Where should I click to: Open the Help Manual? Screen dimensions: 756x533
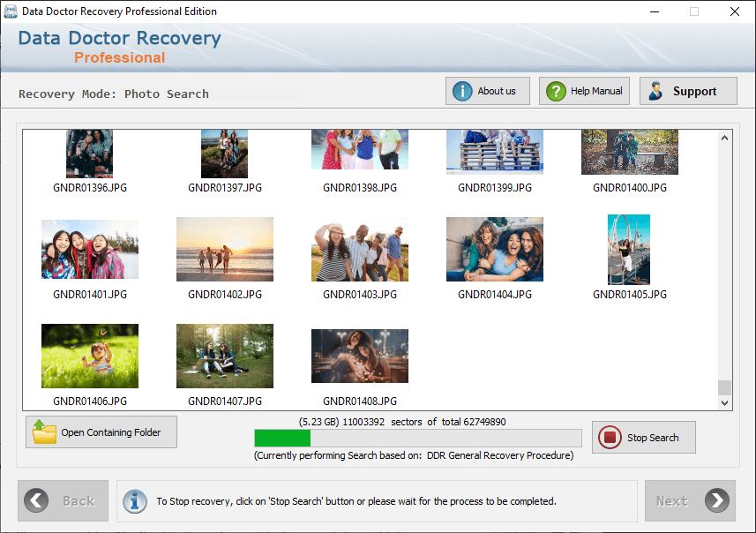[x=584, y=91]
